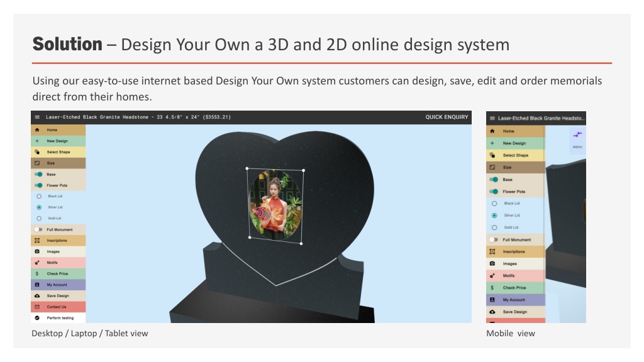Click the Save Design label in the desktop sidebar
This screenshot has height=362, width=644.
[x=58, y=296]
